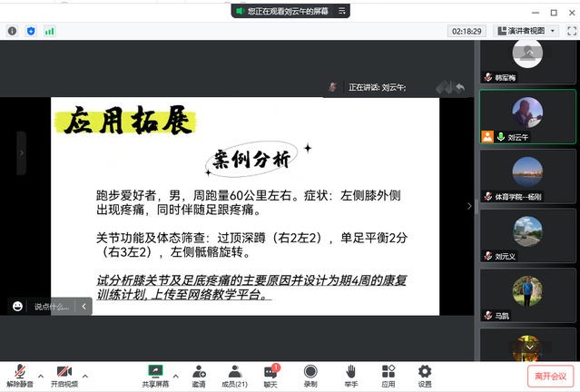
Task: Open the members list (21)
Action: click(234, 373)
